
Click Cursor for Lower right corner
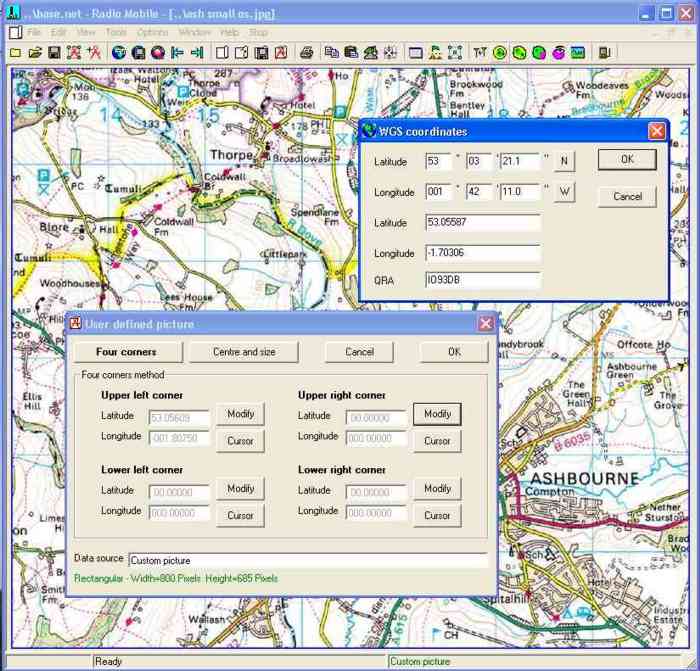pyautogui.click(x=437, y=515)
